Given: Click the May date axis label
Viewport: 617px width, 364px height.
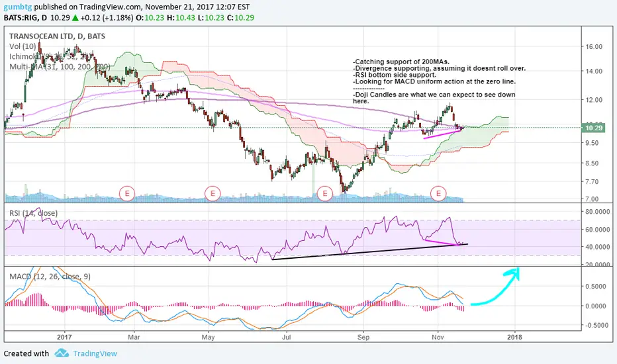Looking at the screenshot, I should pyautogui.click(x=208, y=337).
